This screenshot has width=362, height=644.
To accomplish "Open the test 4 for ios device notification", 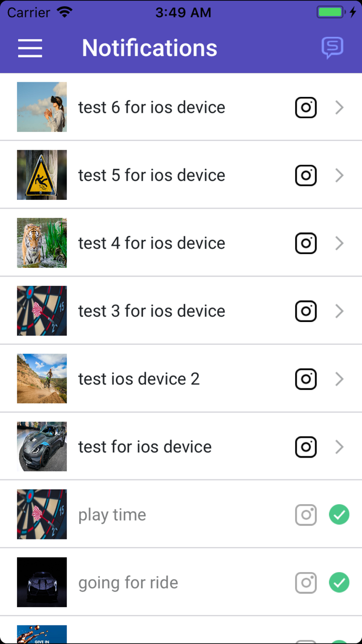I will (x=152, y=243).
